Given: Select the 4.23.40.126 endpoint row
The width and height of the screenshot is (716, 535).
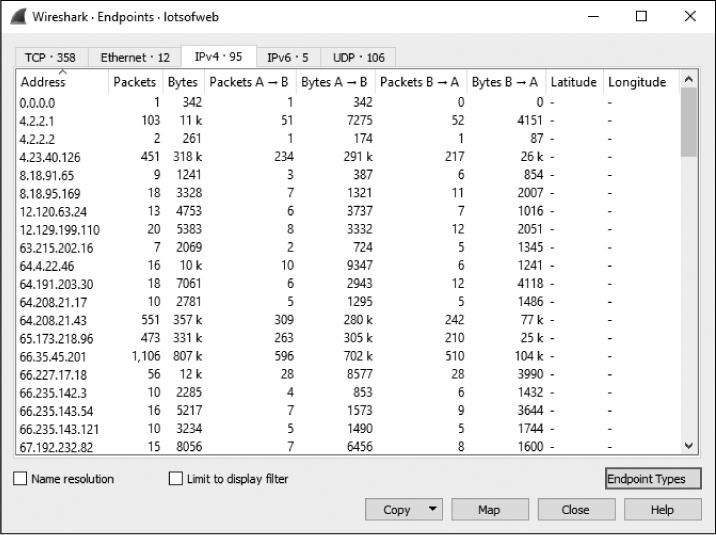Looking at the screenshot, I should pyautogui.click(x=348, y=157).
